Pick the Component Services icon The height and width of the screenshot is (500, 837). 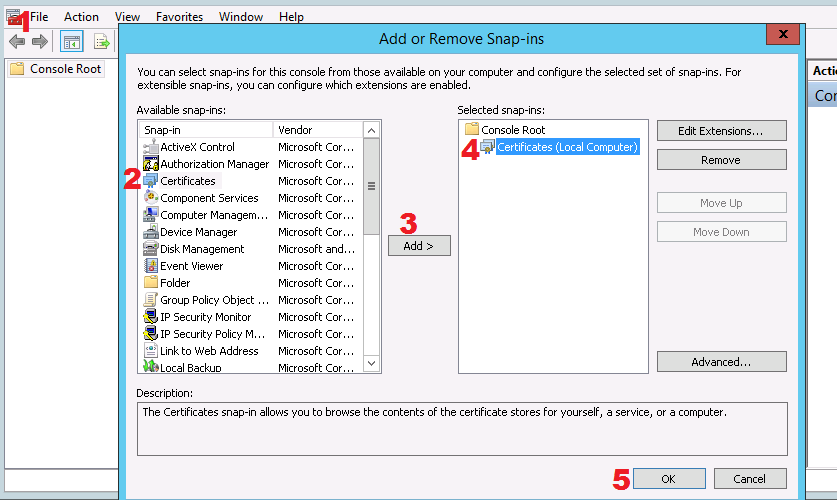coord(151,198)
